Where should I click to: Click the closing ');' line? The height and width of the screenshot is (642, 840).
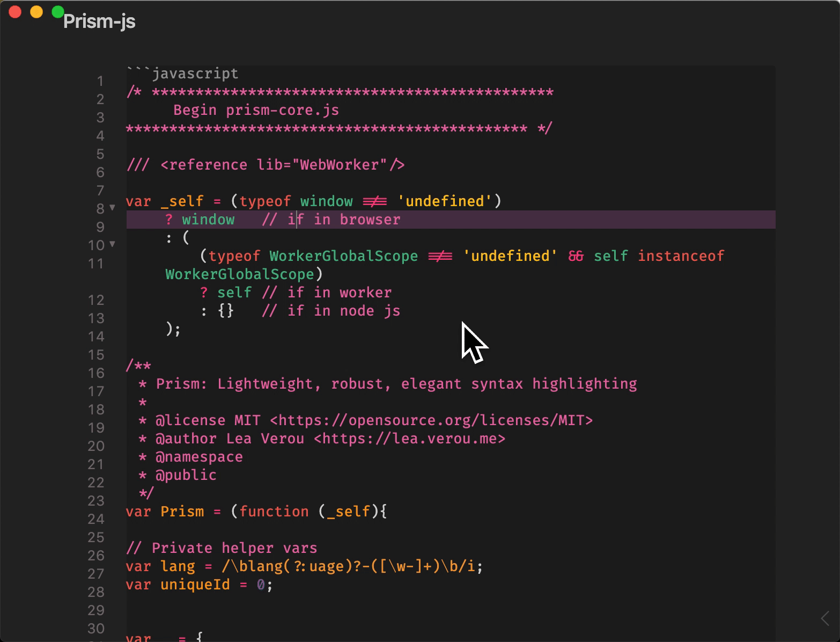tap(173, 329)
